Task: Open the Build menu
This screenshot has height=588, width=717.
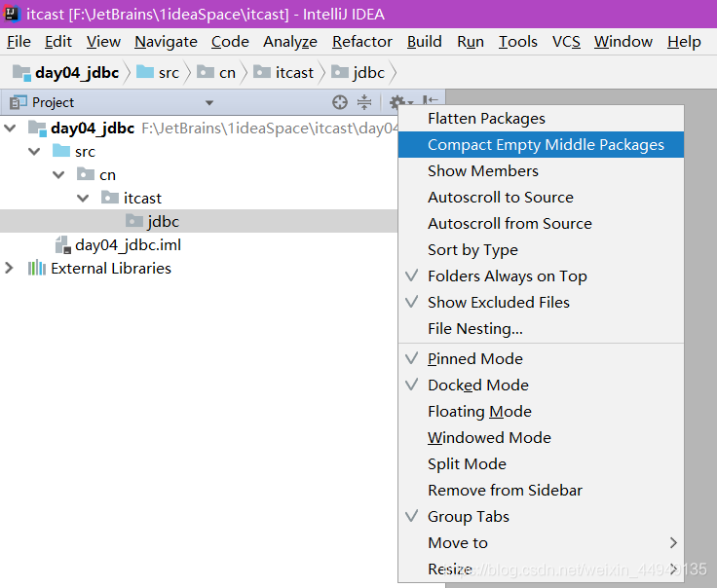Action: point(425,42)
